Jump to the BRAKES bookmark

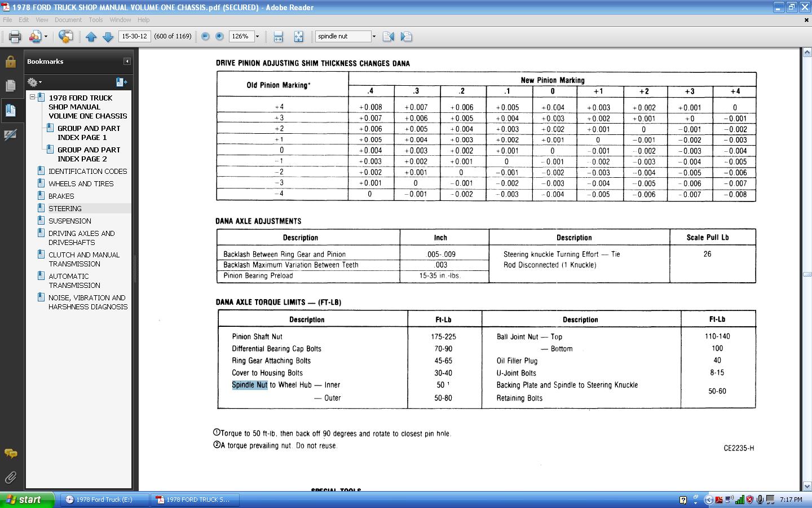61,196
